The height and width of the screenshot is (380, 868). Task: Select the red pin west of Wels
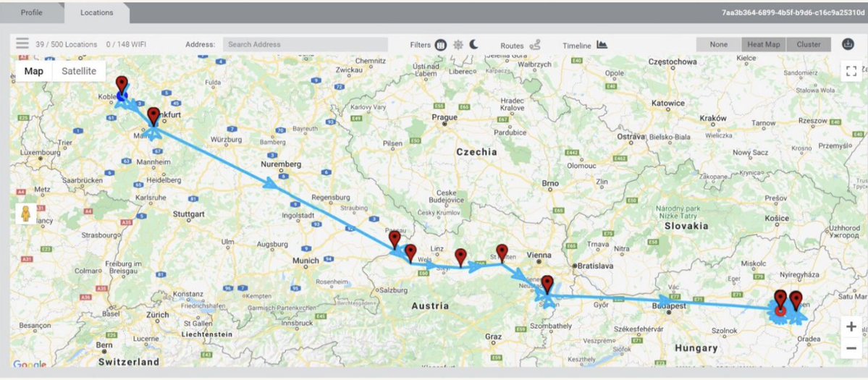[410, 254]
